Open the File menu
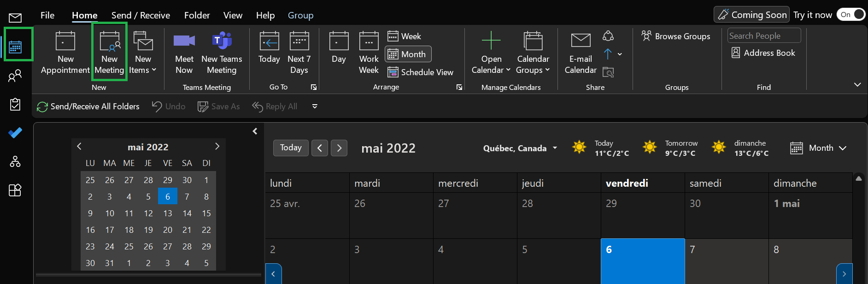 point(47,15)
